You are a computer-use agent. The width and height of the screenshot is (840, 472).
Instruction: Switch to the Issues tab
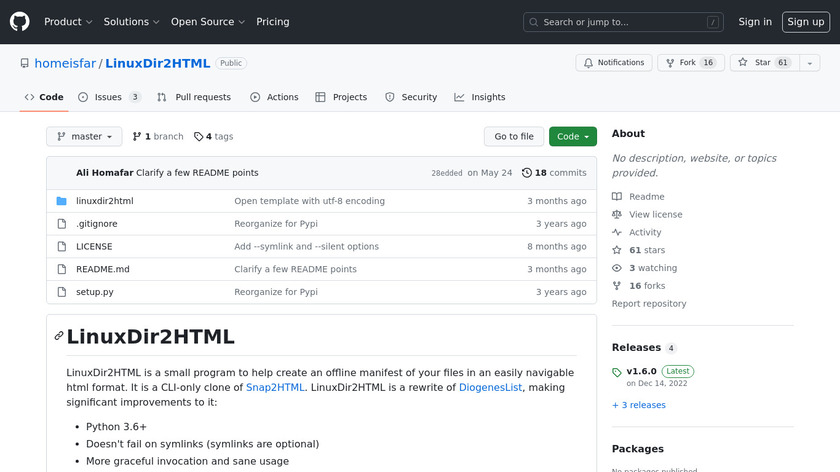[108, 98]
